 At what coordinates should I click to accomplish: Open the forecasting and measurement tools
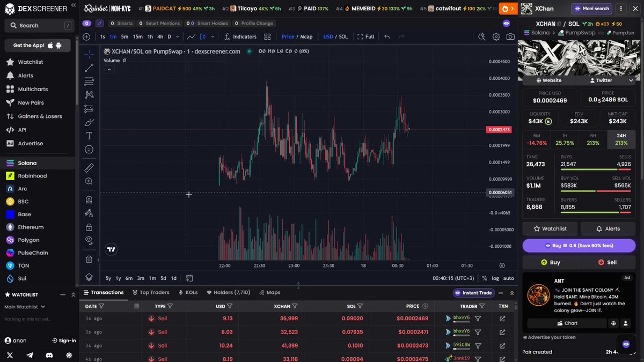click(89, 109)
